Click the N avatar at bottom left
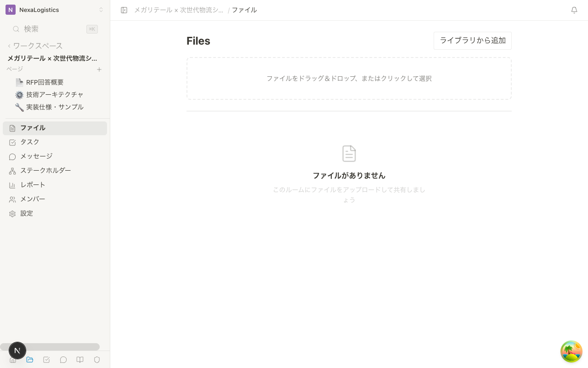 17,350
